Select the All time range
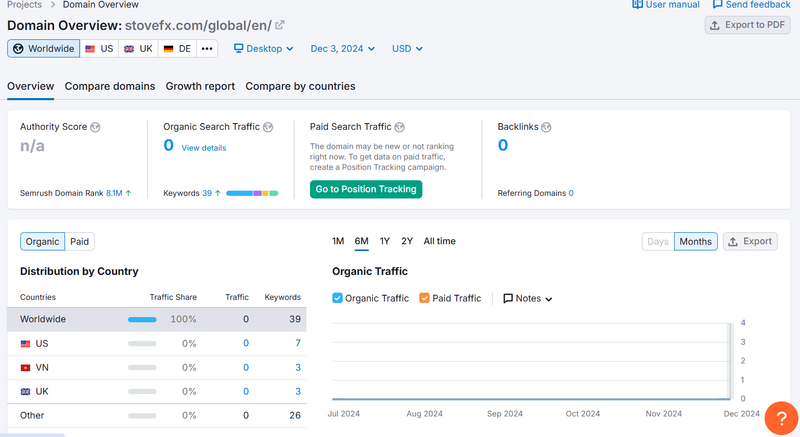 439,241
